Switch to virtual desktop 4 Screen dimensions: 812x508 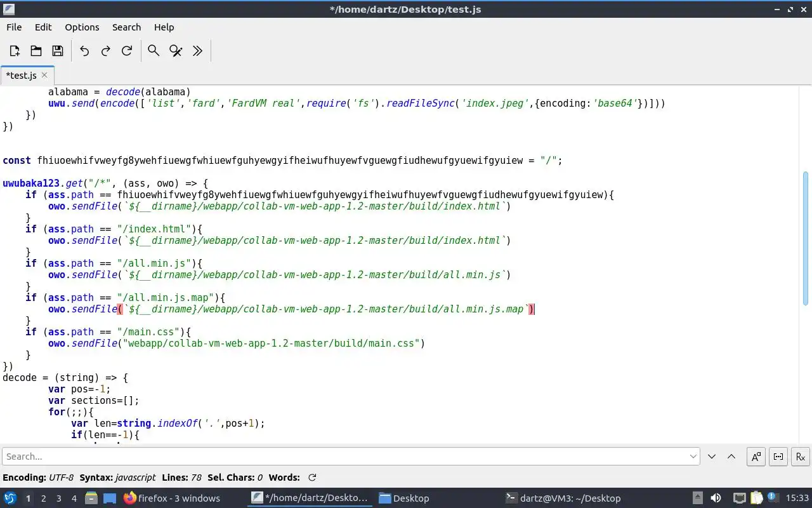[x=74, y=498]
